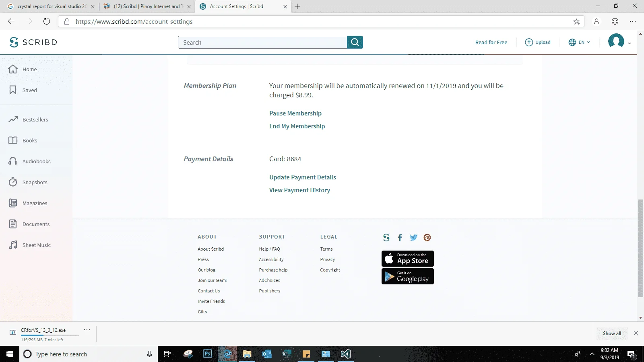This screenshot has height=362, width=644.
Task: Close the downloads bar
Action: 636,333
